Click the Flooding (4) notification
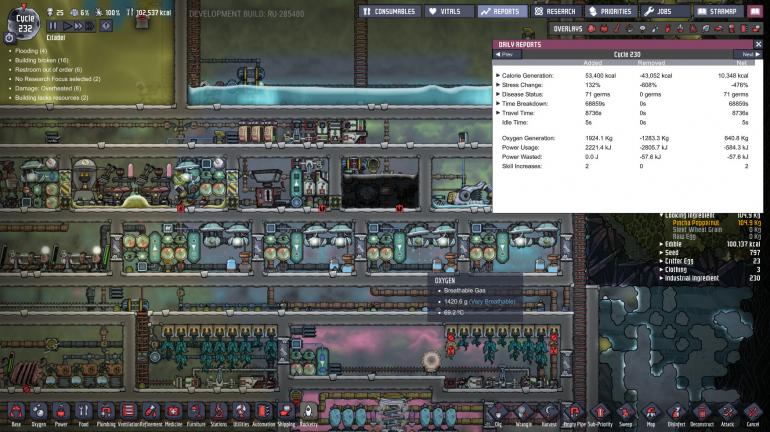The image size is (770, 432). [31, 51]
